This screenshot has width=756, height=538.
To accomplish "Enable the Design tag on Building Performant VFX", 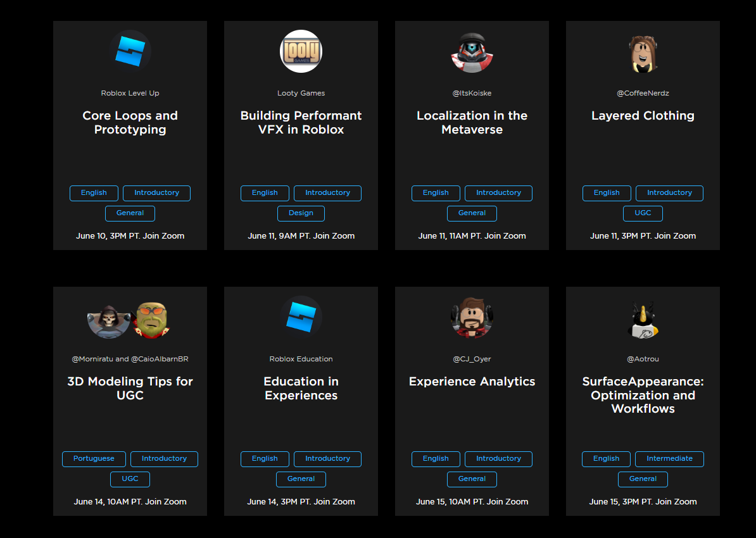I will (301, 213).
